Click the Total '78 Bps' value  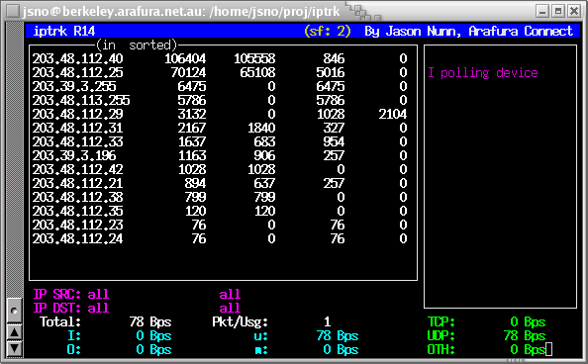[150, 322]
